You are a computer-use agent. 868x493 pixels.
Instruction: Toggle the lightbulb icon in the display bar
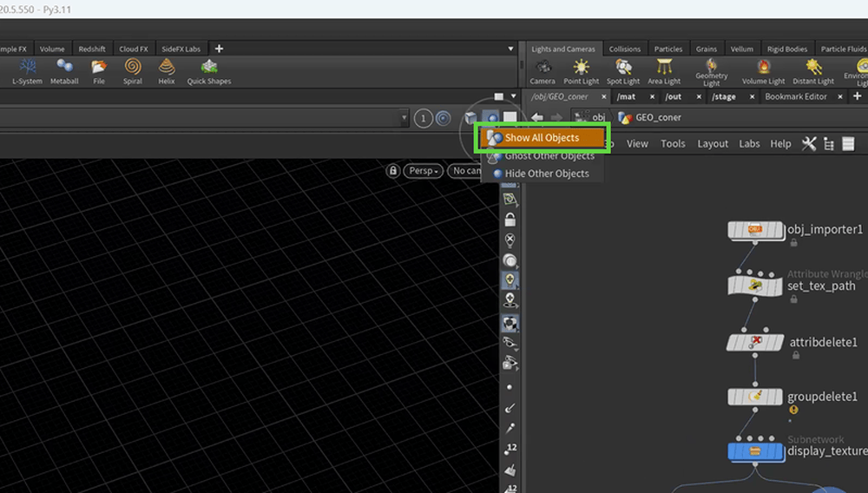(x=510, y=279)
